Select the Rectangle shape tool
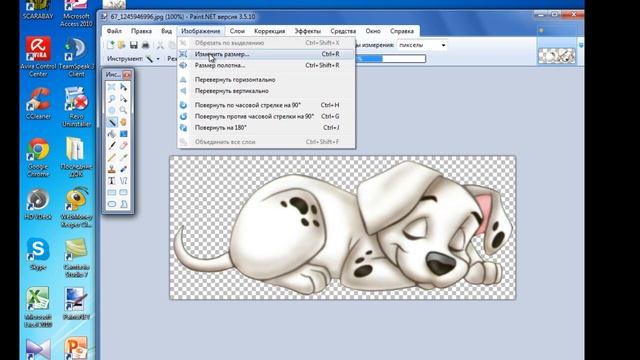 [x=111, y=192]
